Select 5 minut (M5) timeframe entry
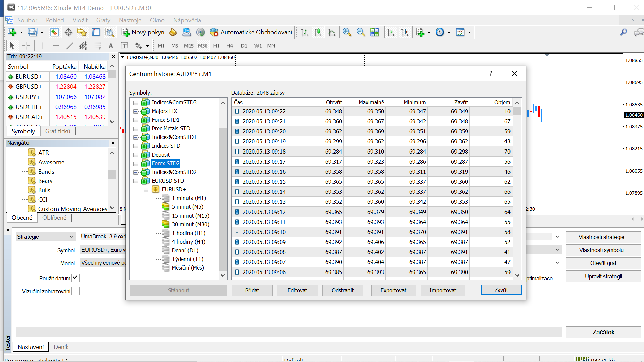The width and height of the screenshot is (644, 362). point(187,207)
